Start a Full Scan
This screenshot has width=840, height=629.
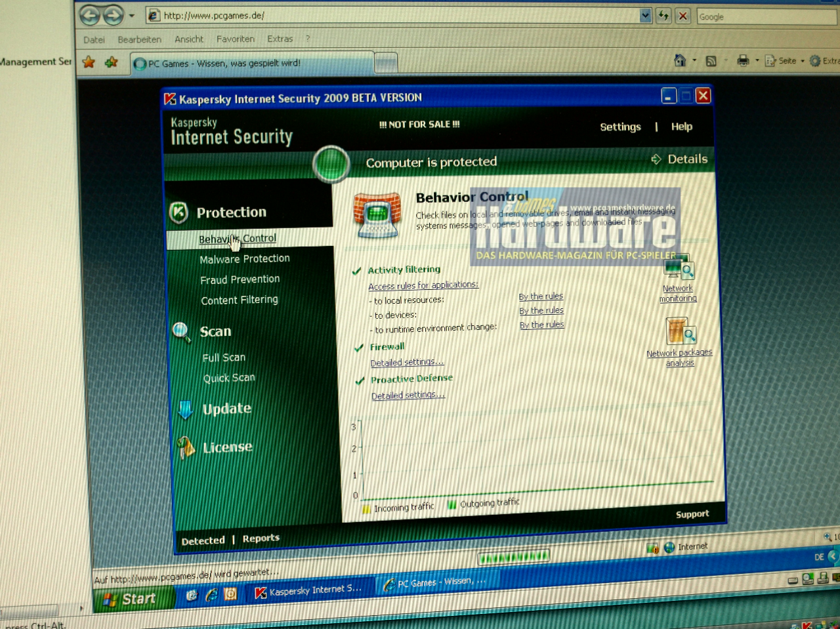(x=224, y=357)
